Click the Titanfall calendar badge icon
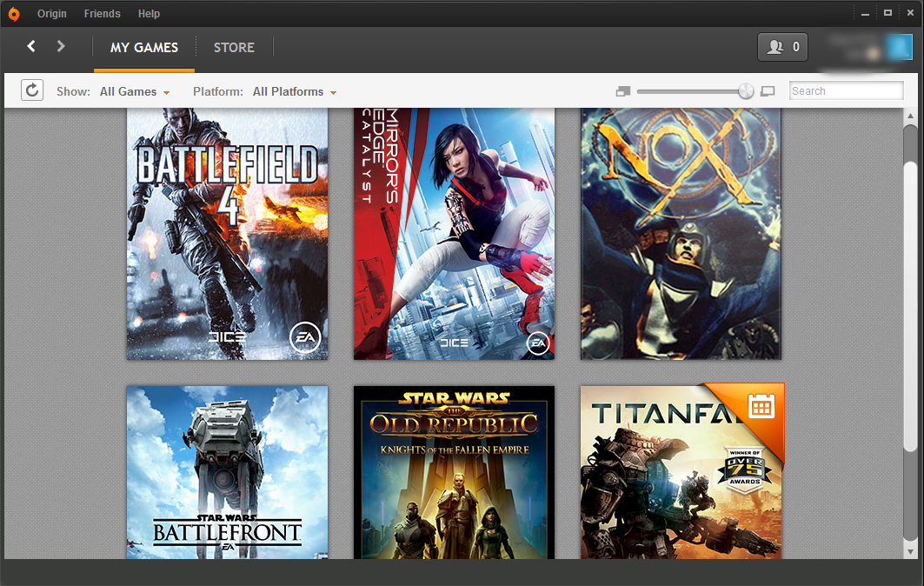 (x=761, y=406)
